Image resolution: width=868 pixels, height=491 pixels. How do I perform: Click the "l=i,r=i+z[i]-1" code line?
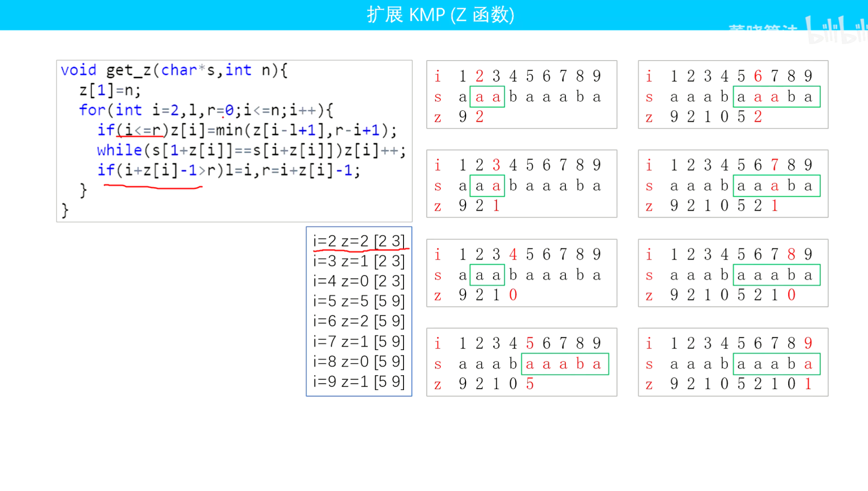[289, 170]
